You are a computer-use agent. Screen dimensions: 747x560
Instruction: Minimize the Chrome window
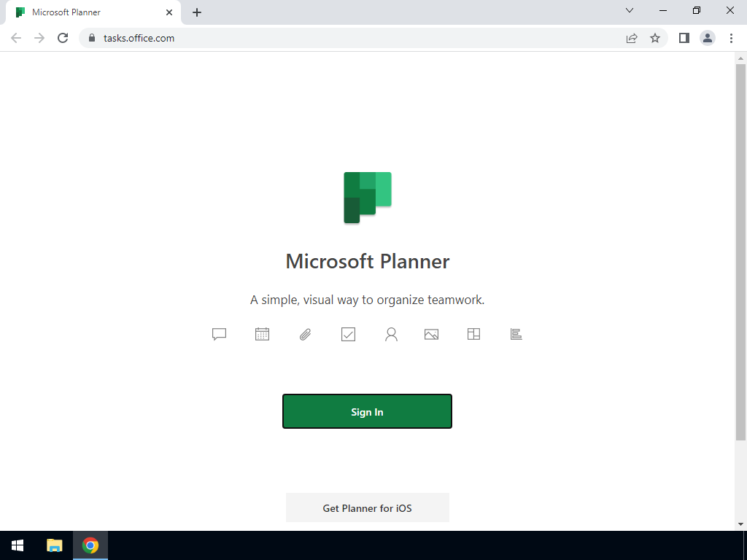click(662, 10)
